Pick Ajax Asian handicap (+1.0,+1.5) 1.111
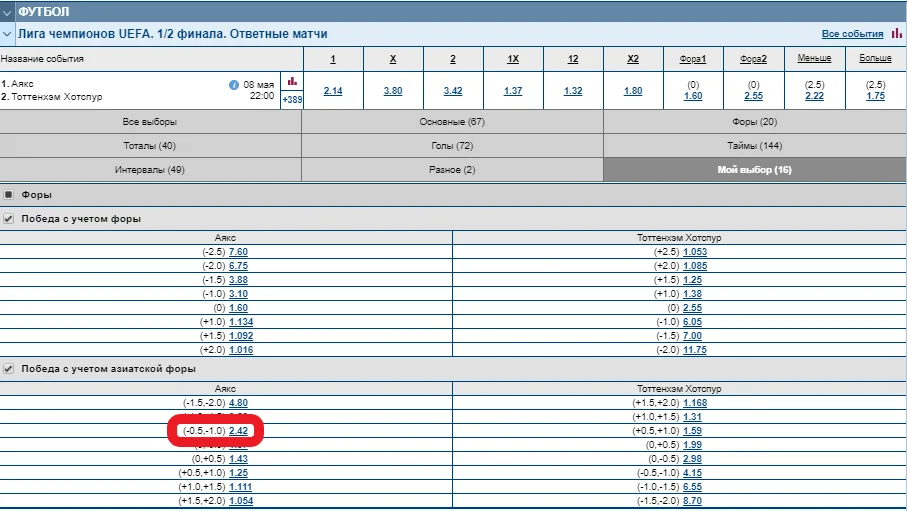The width and height of the screenshot is (907, 511). point(241,487)
